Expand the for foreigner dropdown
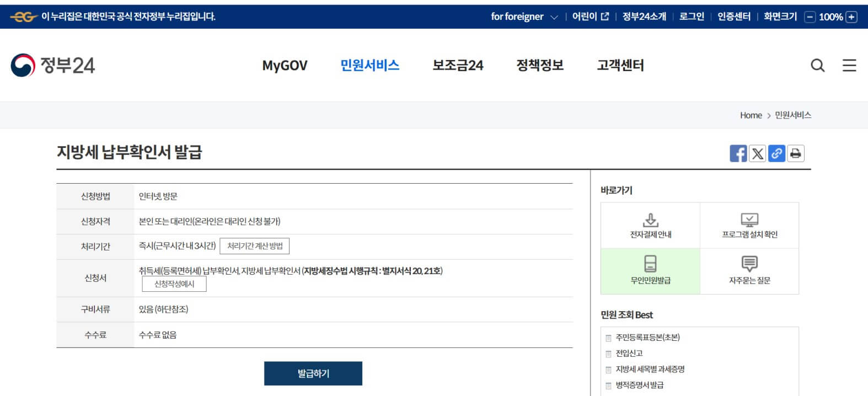This screenshot has width=868, height=396. click(524, 17)
